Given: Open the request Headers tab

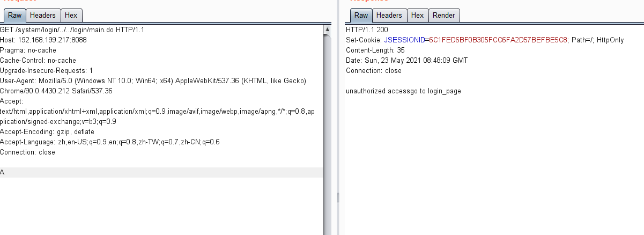Looking at the screenshot, I should [x=42, y=16].
